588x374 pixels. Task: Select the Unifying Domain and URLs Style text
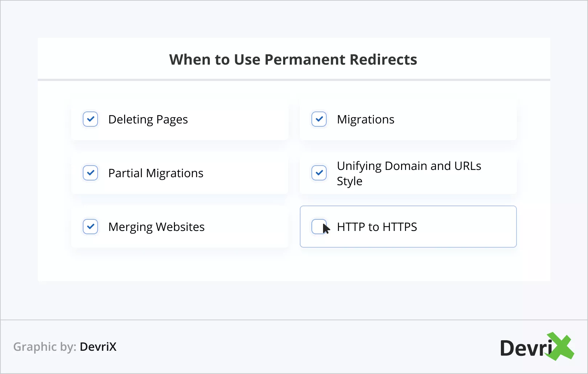pos(409,173)
